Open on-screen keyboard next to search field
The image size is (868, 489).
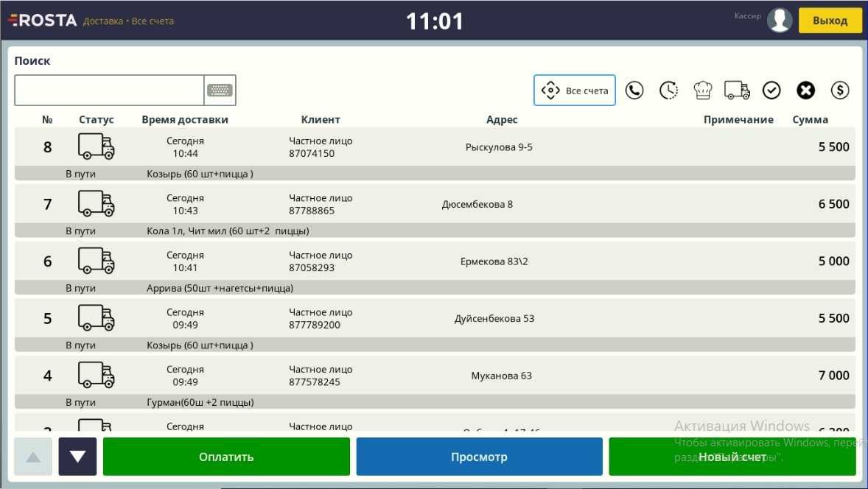click(220, 90)
